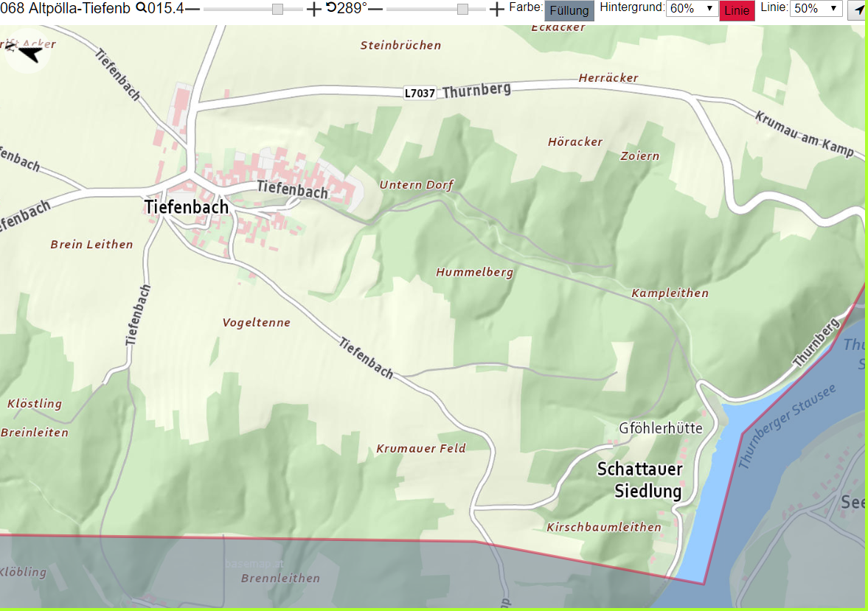Click the rotation angle slider handle
Screen dimensions: 868x611
[x=462, y=10]
